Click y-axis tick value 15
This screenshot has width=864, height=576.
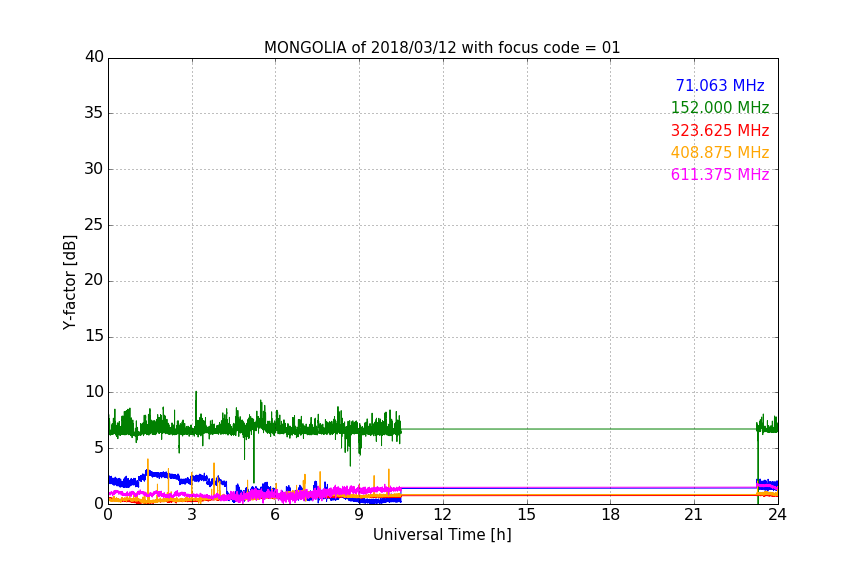click(x=94, y=336)
